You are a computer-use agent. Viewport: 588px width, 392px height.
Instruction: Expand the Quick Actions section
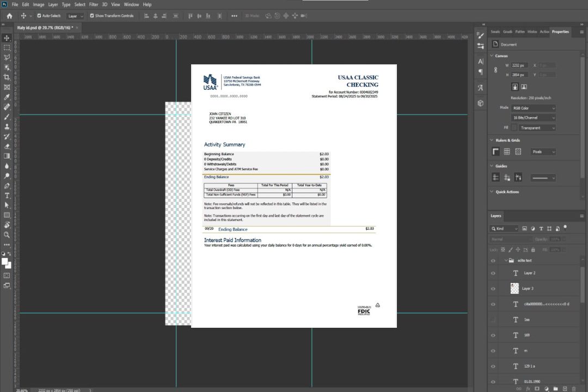(492, 192)
